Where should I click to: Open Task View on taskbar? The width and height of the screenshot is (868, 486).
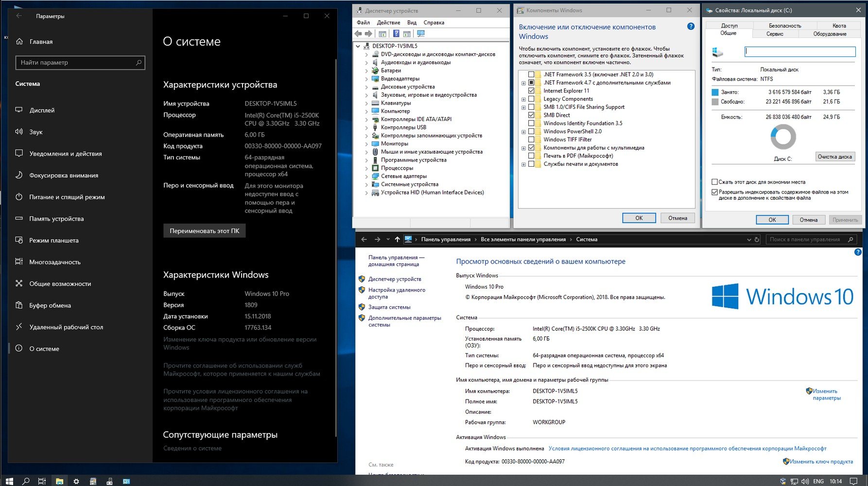(x=42, y=481)
